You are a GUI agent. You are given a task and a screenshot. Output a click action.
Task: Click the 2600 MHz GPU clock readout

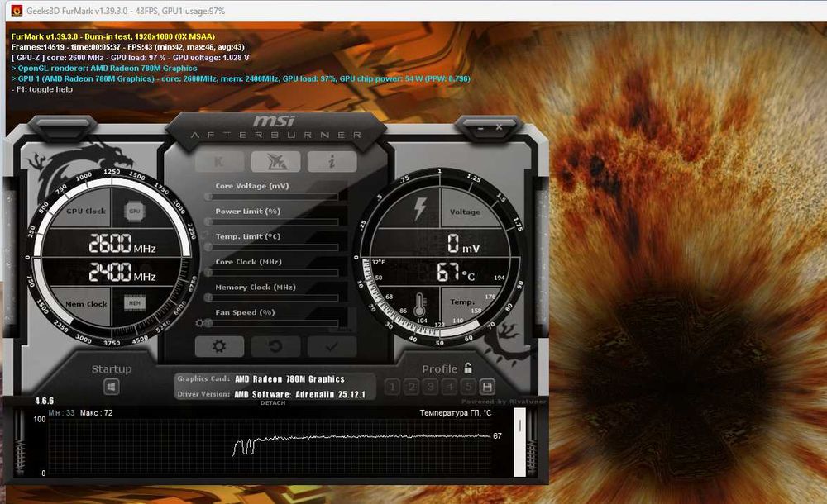(x=122, y=244)
